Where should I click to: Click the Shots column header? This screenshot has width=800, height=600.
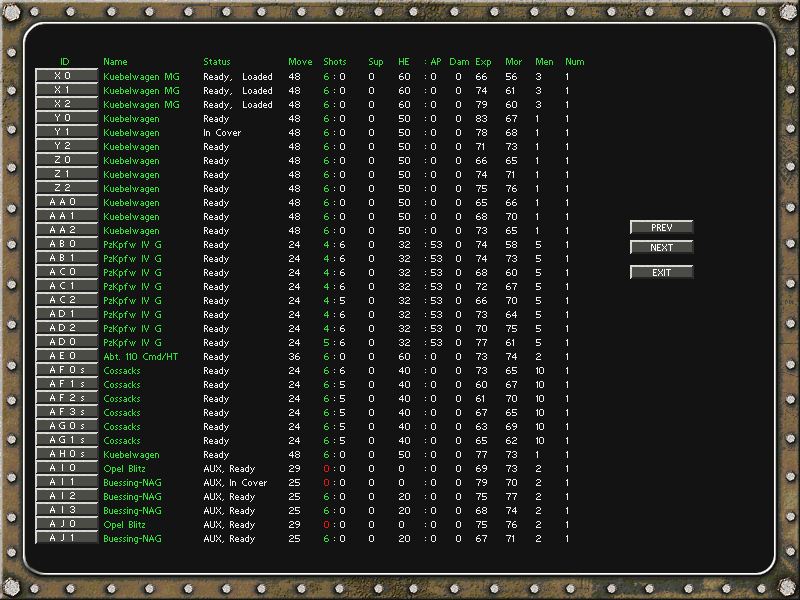[x=335, y=62]
